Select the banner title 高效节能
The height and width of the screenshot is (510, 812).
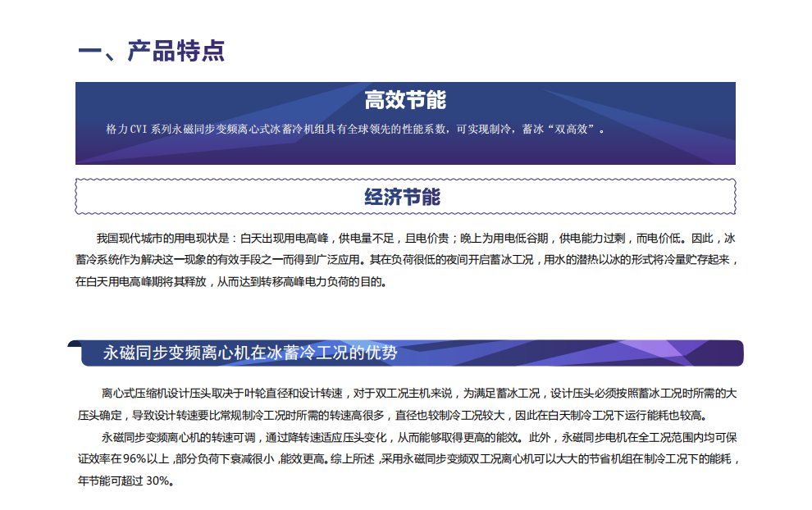[x=405, y=100]
